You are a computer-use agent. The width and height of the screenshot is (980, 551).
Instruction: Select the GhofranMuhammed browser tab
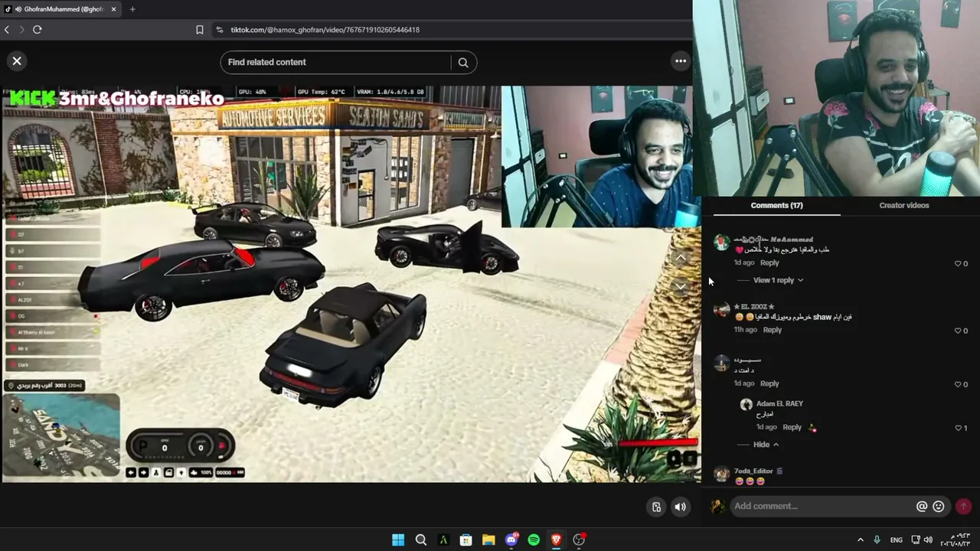coord(61,9)
